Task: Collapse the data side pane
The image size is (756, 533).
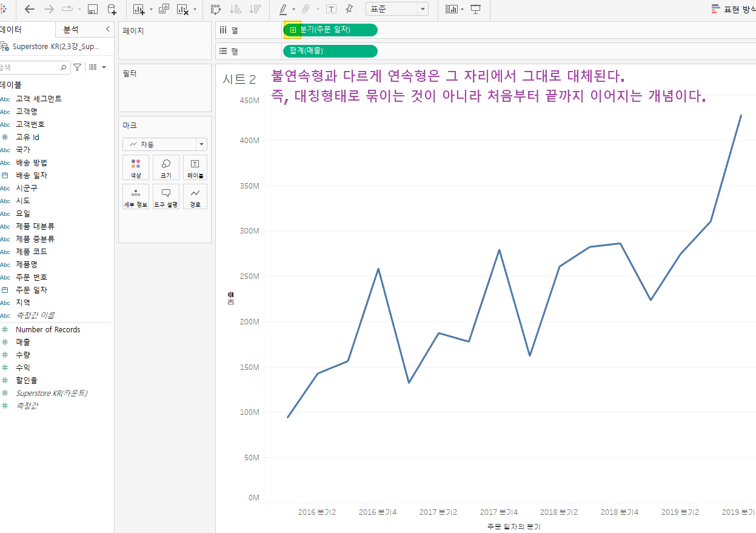Action: click(x=108, y=28)
